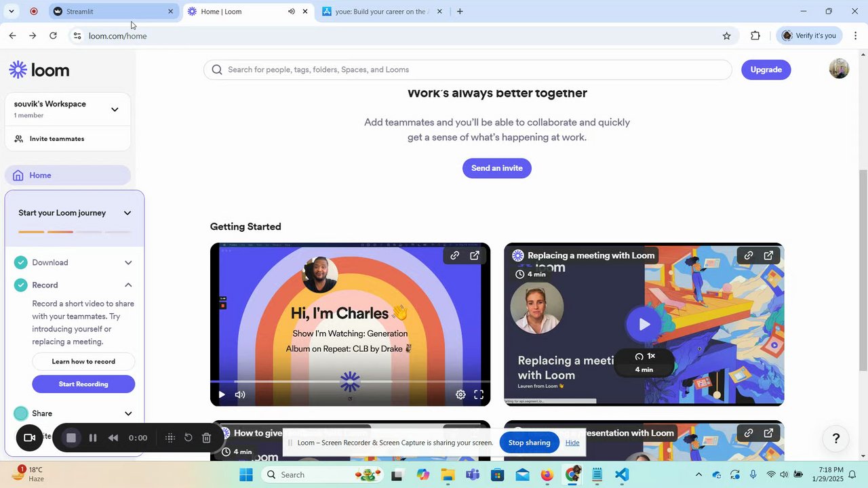Open Windows Start menu
This screenshot has height=488, width=868.
click(246, 475)
